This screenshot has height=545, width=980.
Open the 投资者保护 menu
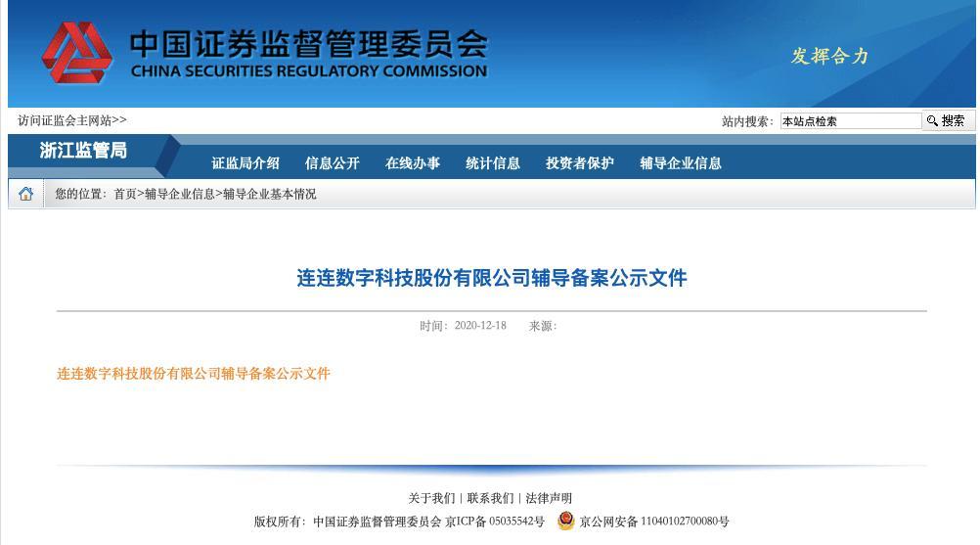579,163
